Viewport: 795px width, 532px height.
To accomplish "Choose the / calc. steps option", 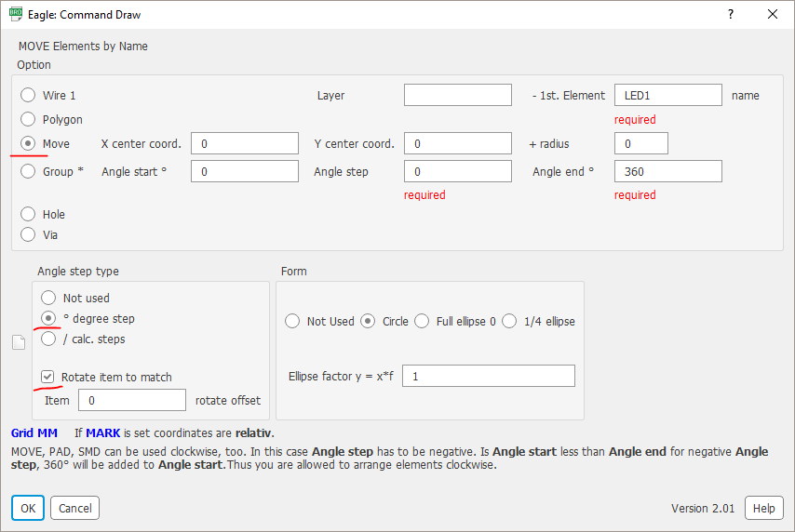I will [x=47, y=339].
